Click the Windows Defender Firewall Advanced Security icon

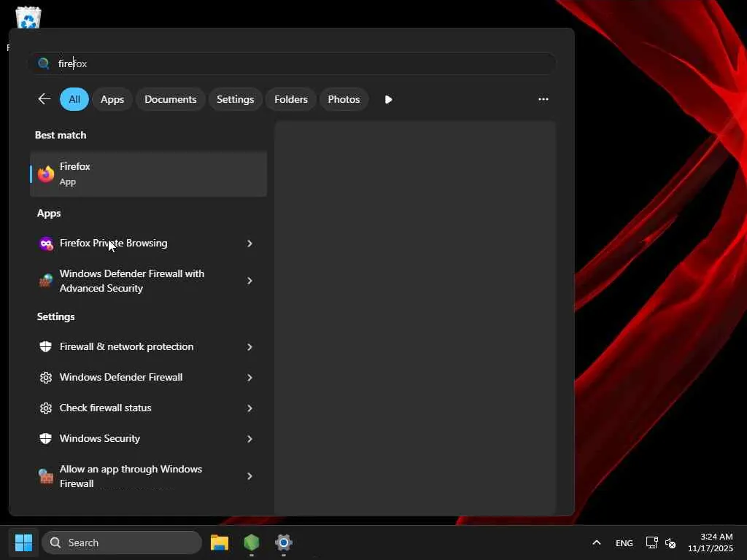tap(46, 281)
